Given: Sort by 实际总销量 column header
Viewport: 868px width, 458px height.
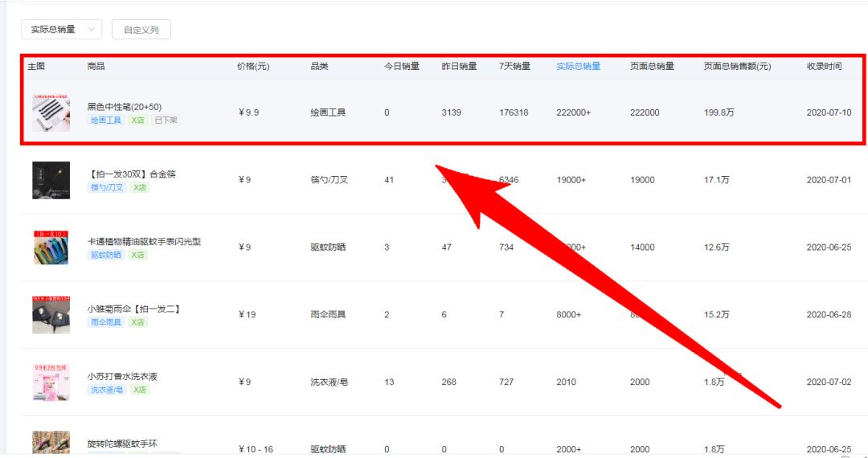Looking at the screenshot, I should click(x=578, y=66).
